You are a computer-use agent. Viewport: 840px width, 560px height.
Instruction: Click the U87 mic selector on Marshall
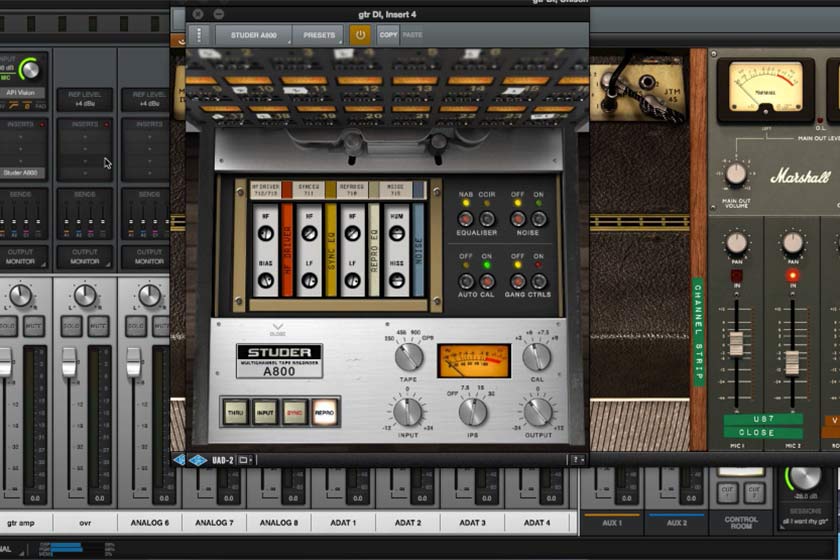763,419
